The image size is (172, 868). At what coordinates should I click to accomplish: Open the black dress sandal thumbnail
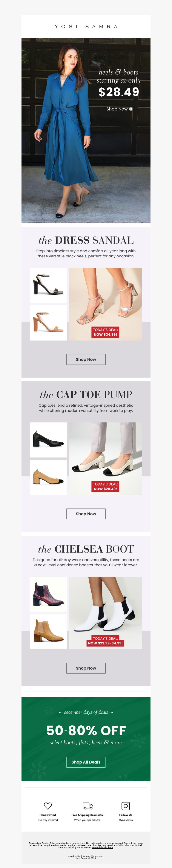(48, 285)
